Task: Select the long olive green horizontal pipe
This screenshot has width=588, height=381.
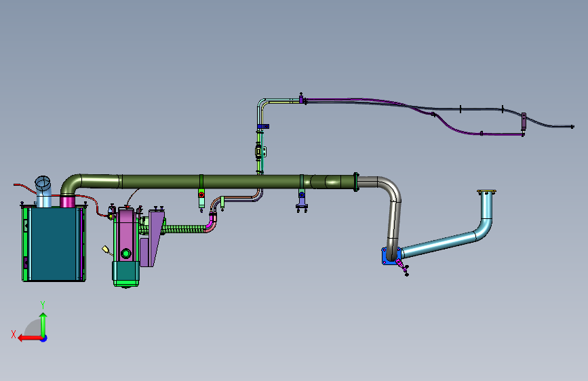Action: tap(210, 182)
